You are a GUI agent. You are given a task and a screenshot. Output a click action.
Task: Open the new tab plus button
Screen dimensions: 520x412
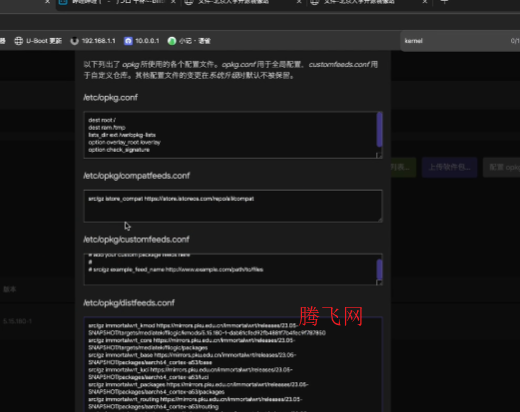click(444, 2)
